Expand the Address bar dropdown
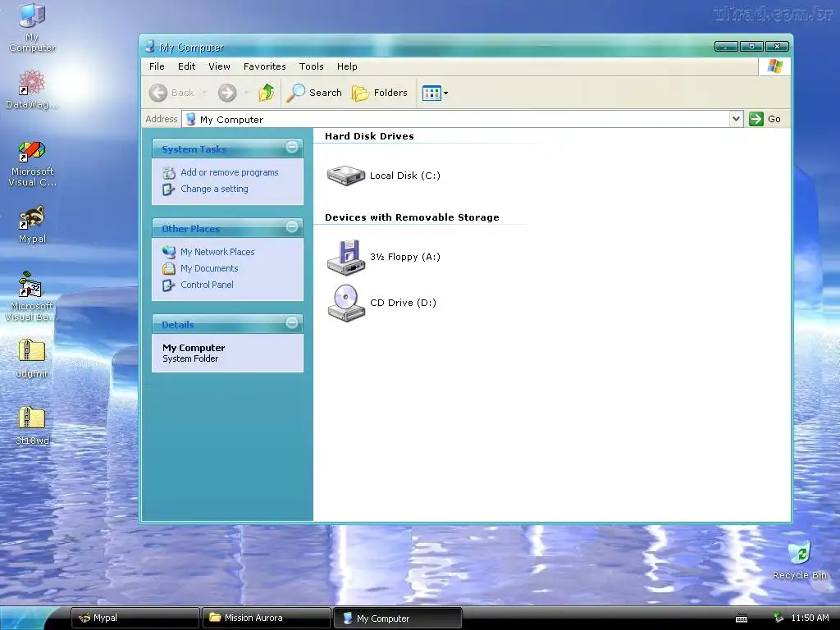Screen dimensions: 840x630 (736, 119)
